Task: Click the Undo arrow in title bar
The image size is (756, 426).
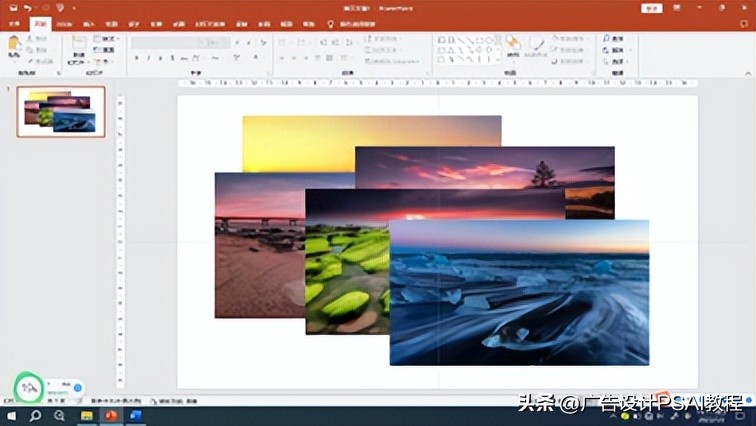Action: tap(28, 7)
